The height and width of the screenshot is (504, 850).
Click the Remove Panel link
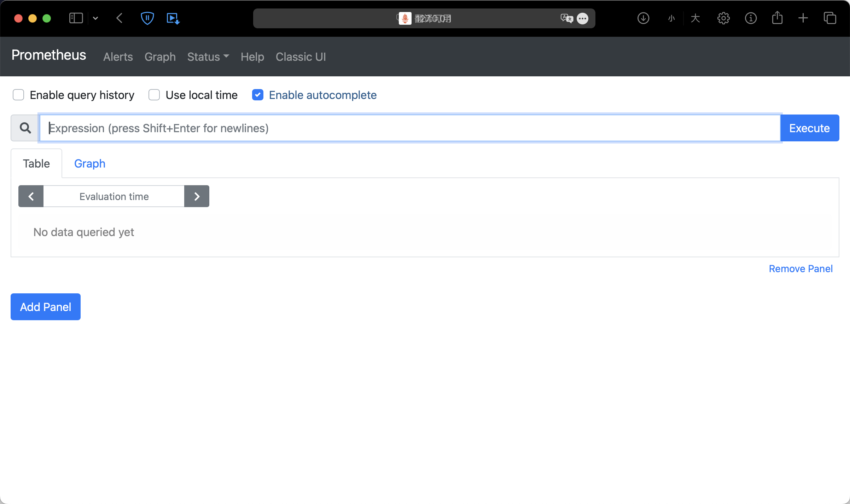pyautogui.click(x=800, y=269)
